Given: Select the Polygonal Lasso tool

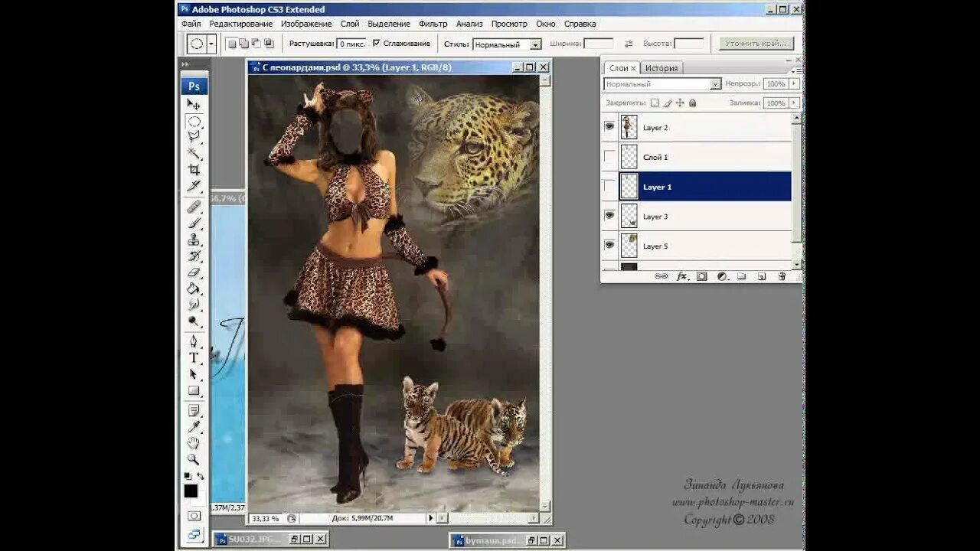Looking at the screenshot, I should tap(194, 137).
